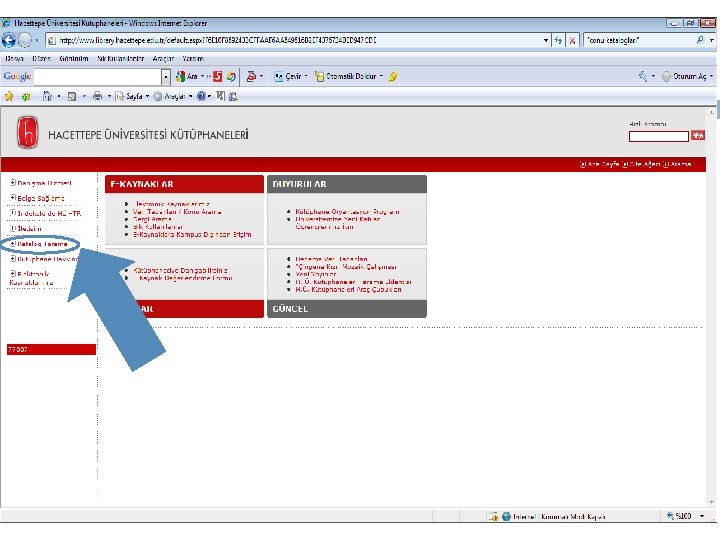Open the address bar history dropdown
Image resolution: width=720 pixels, height=540 pixels.
coord(546,40)
